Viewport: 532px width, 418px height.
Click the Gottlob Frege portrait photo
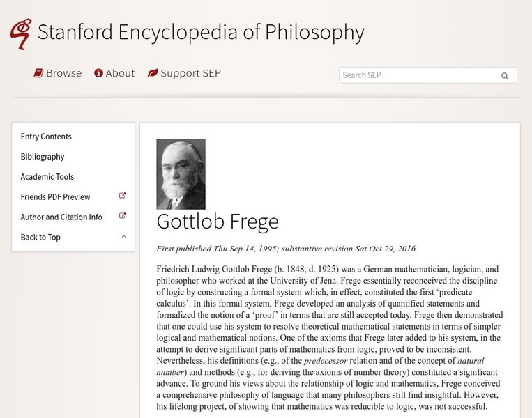(x=181, y=174)
